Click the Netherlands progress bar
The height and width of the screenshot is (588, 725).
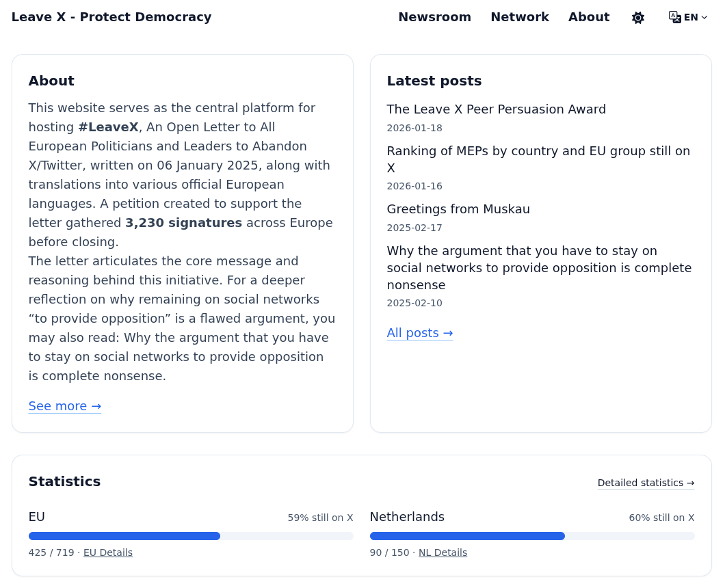tap(532, 536)
